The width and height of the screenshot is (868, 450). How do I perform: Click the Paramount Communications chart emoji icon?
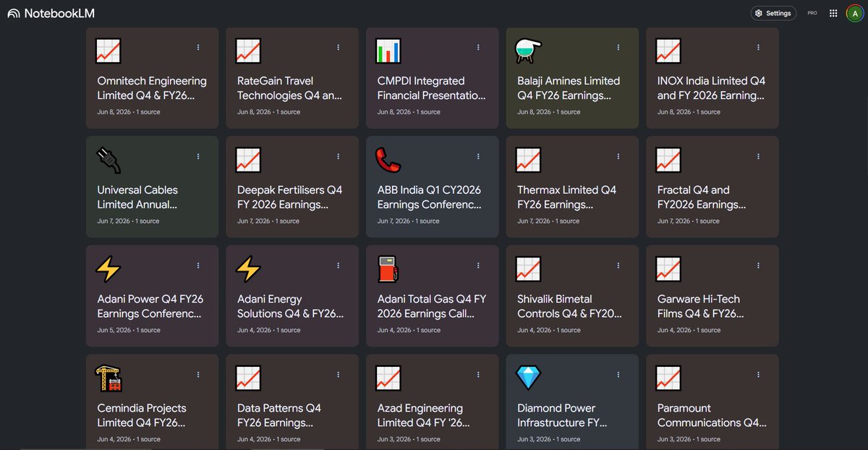668,378
